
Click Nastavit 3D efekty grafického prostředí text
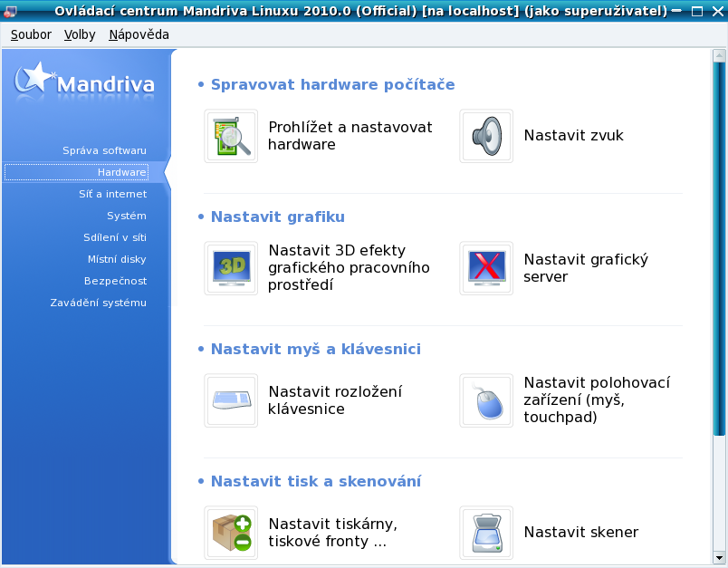tap(349, 267)
